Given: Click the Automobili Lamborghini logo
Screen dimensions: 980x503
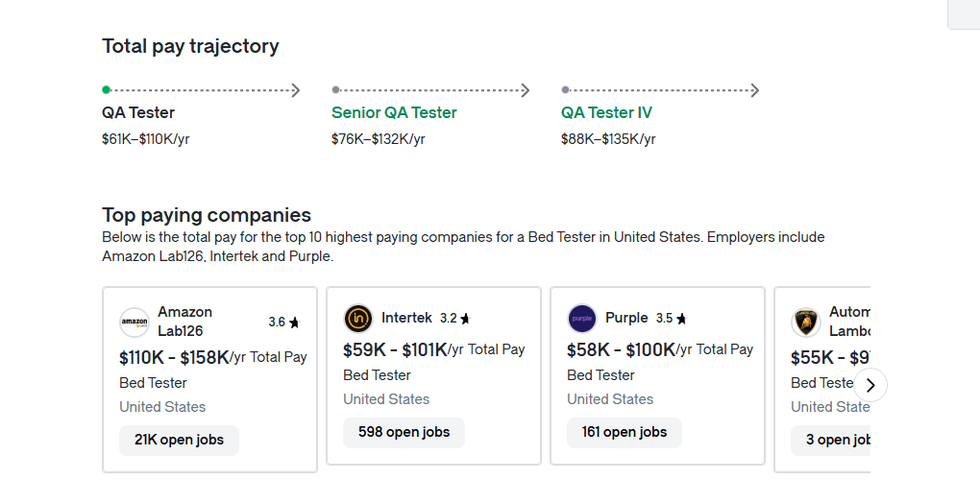Looking at the screenshot, I should tap(805, 323).
